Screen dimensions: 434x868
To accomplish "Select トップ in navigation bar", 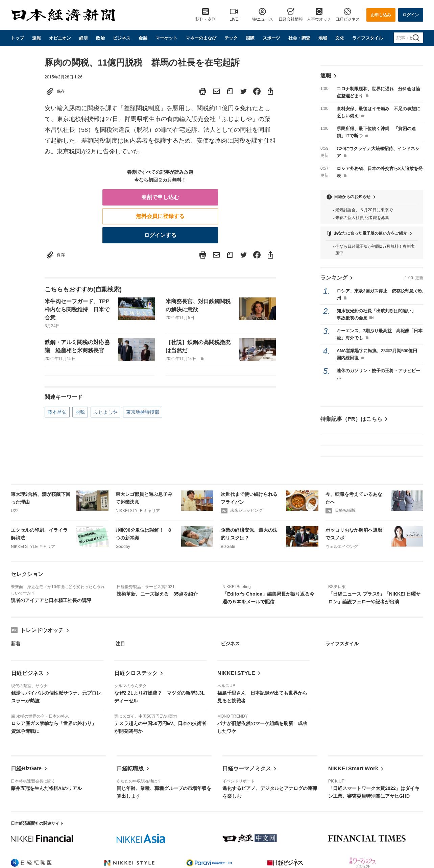I will pos(18,38).
